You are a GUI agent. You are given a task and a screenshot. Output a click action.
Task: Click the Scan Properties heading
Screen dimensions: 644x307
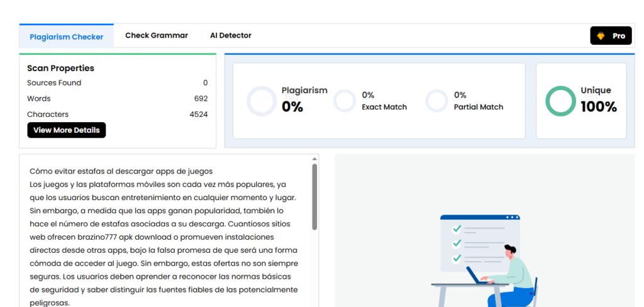tap(60, 68)
